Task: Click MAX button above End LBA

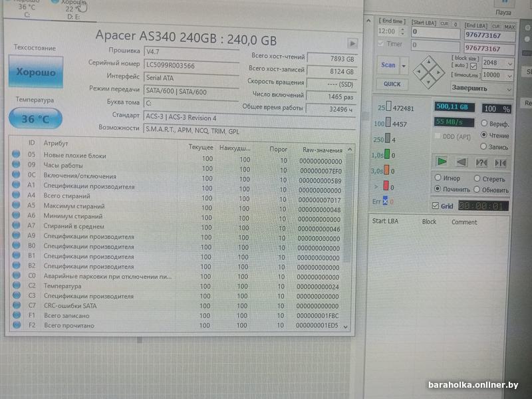Action: pyautogui.click(x=509, y=27)
